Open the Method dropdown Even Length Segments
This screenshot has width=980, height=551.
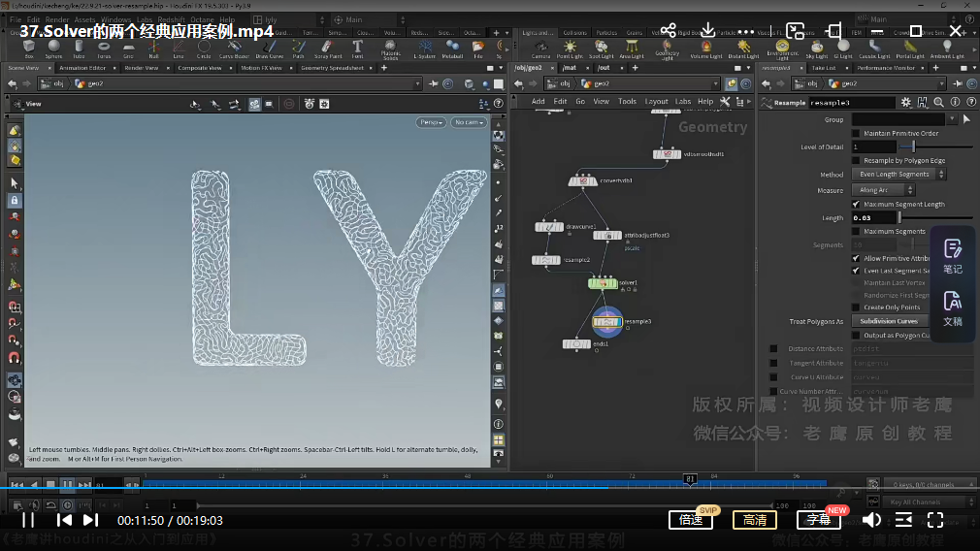point(898,175)
